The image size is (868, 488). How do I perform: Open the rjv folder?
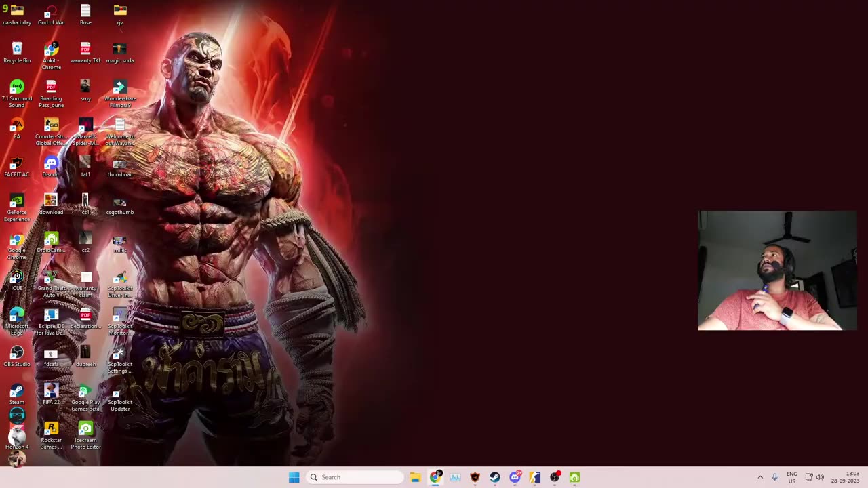[120, 15]
